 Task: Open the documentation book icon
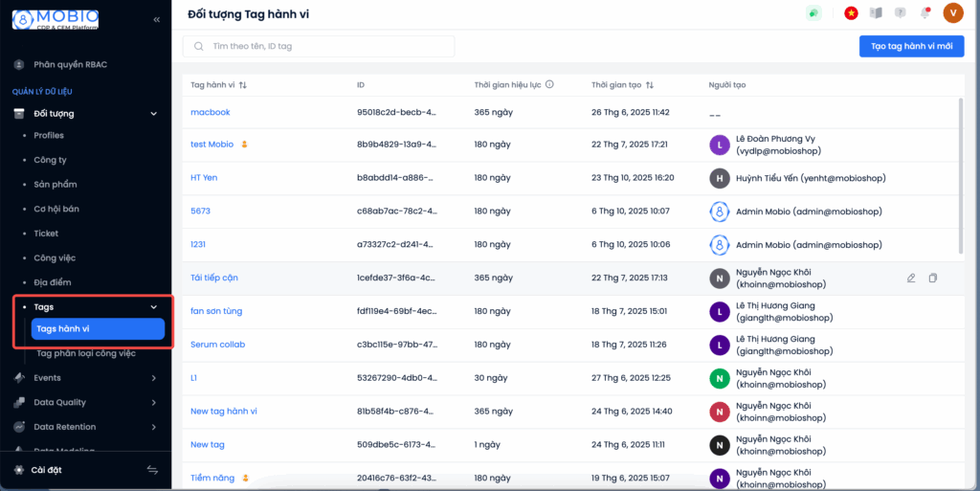click(875, 12)
